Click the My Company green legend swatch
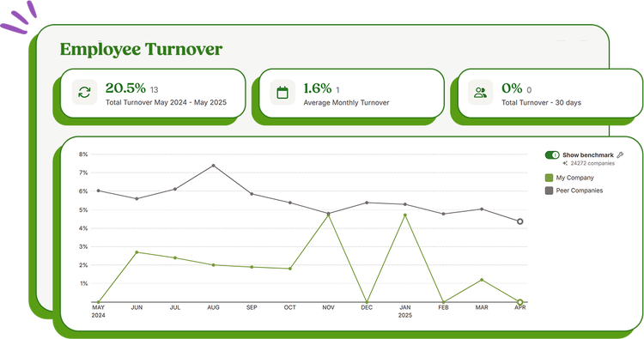The height and width of the screenshot is (339, 644). pyautogui.click(x=549, y=178)
